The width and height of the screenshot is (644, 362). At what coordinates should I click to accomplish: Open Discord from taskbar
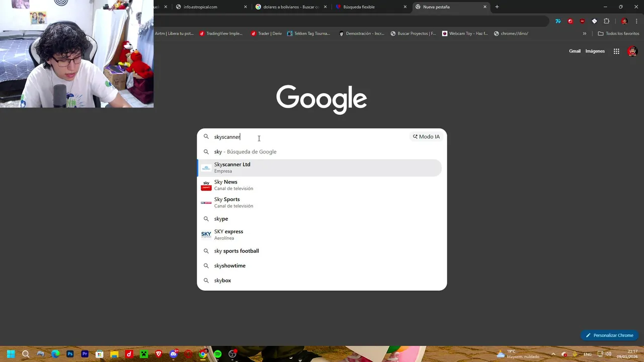point(174,354)
